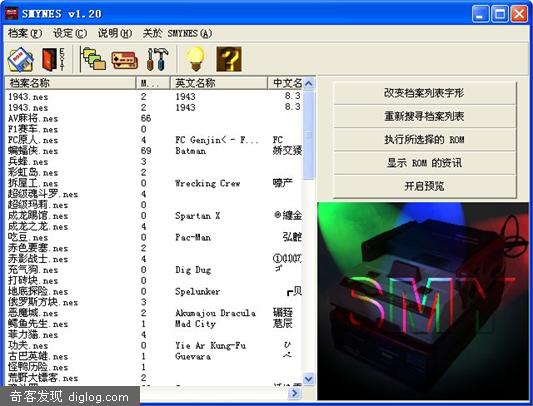Select 充气狗.nes in file list
The width and height of the screenshot is (533, 406).
(33, 270)
